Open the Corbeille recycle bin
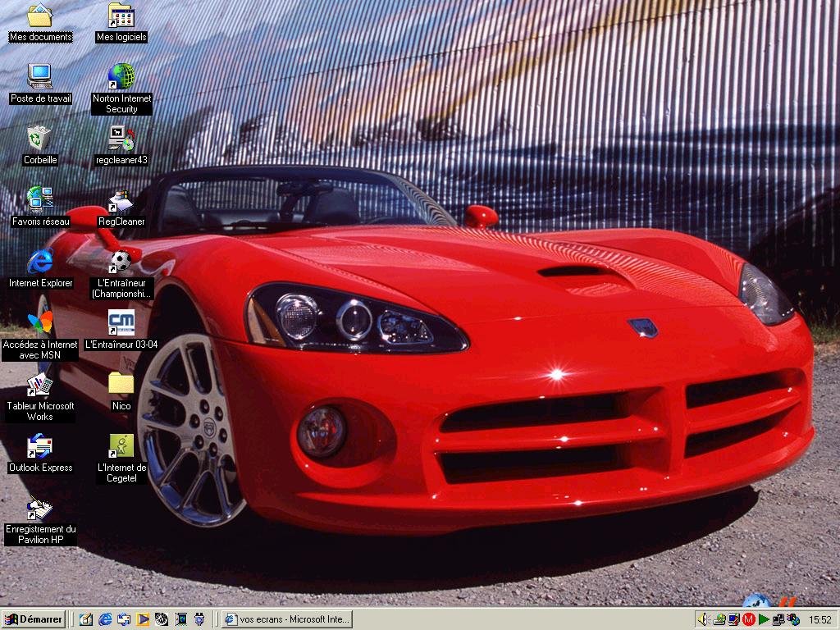The image size is (840, 630). click(x=39, y=139)
